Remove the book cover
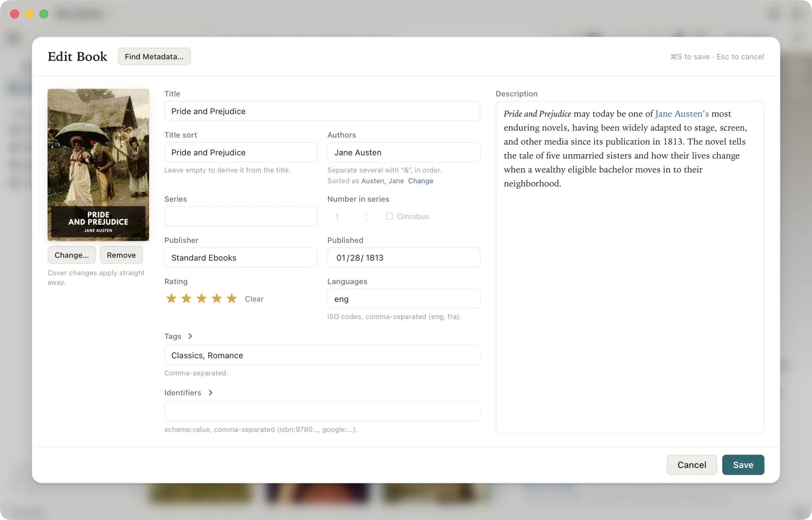 pos(121,255)
